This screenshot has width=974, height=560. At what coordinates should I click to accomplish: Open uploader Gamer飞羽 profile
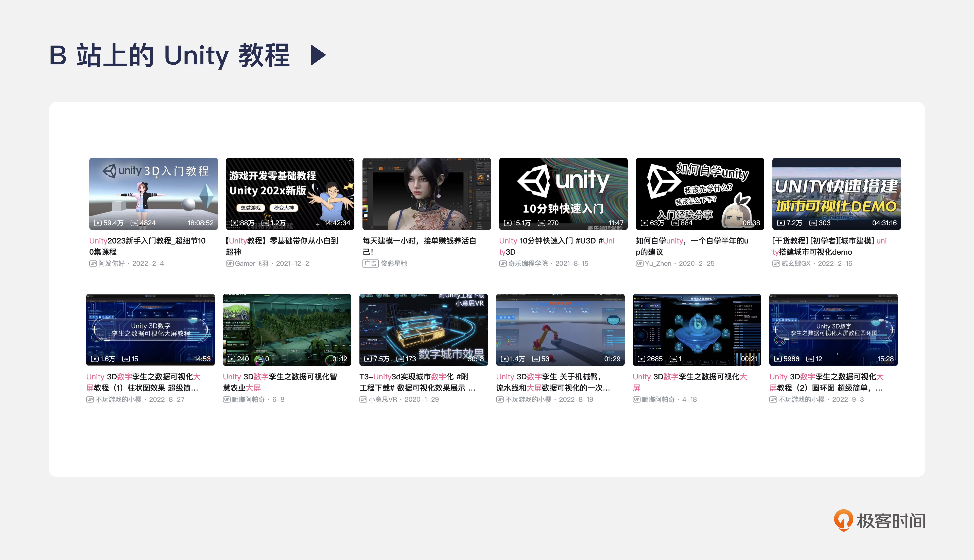point(251,263)
